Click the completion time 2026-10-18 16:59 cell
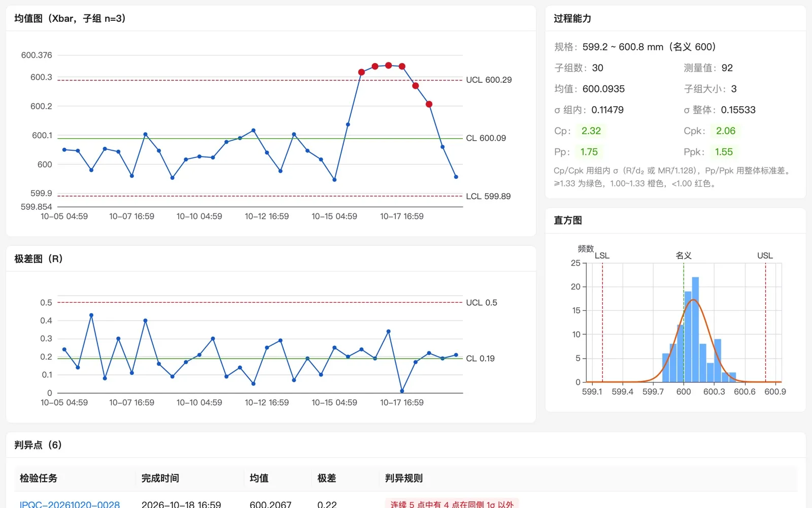The image size is (812, 508). (181, 504)
